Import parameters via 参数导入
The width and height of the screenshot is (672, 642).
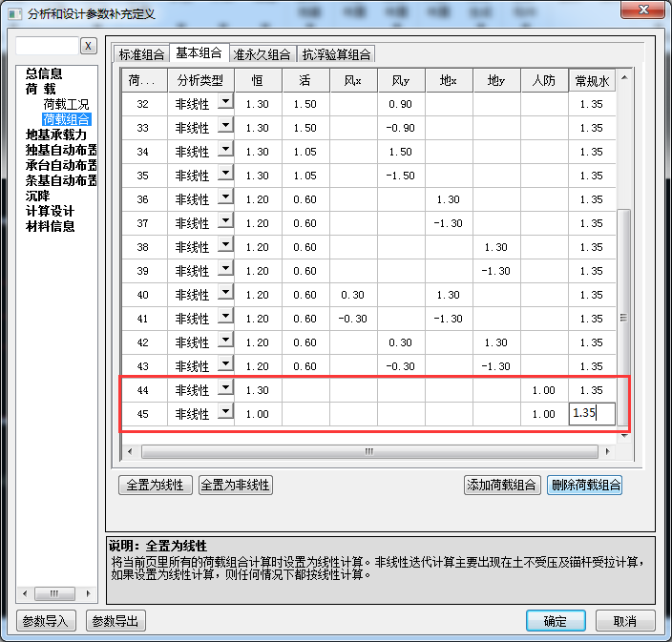pos(46,621)
